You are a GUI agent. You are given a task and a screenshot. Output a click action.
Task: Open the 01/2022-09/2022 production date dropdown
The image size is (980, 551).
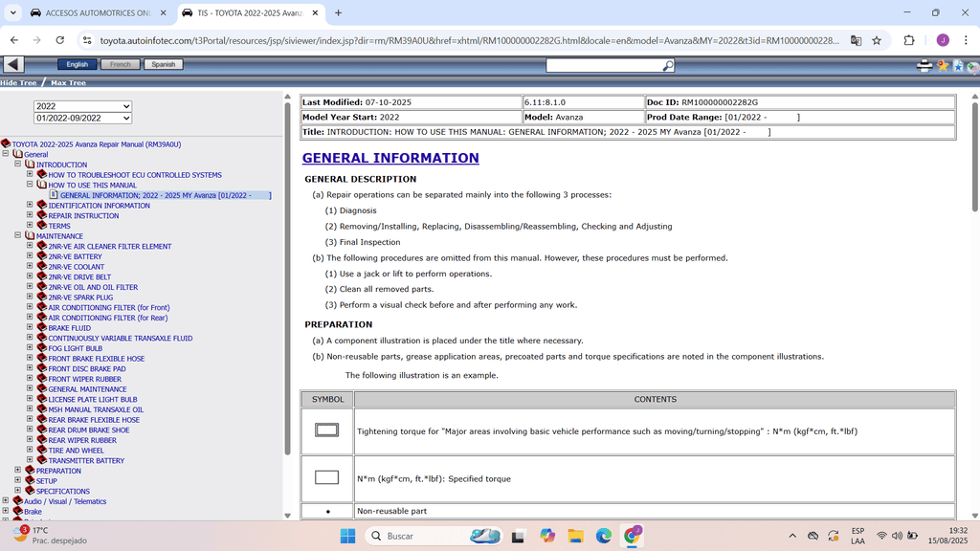point(82,118)
